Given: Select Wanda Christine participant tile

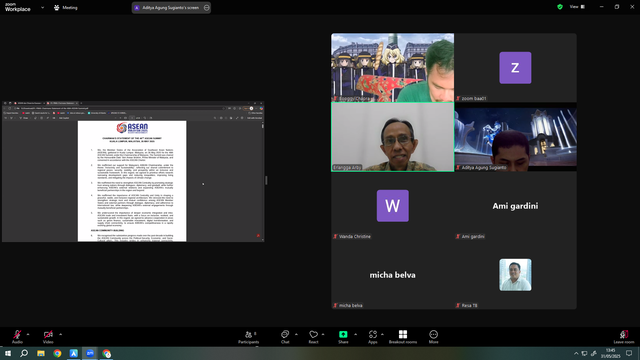Looking at the screenshot, I should tap(393, 206).
